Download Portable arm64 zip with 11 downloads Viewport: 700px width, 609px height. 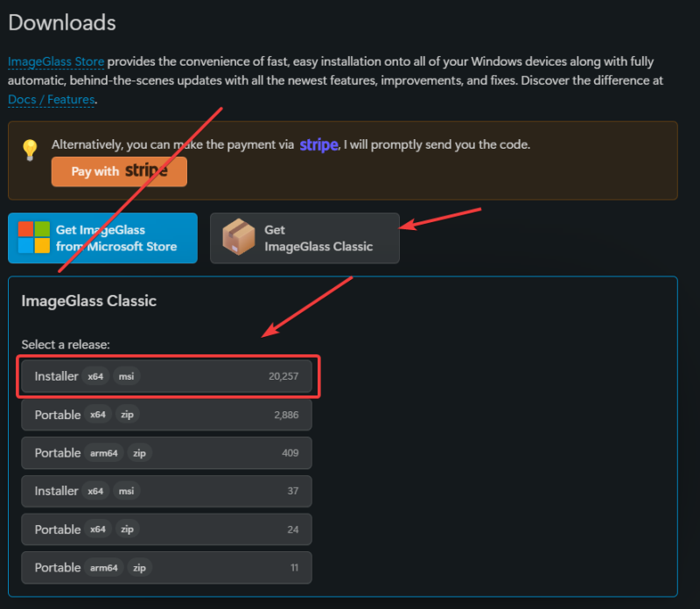(x=166, y=568)
